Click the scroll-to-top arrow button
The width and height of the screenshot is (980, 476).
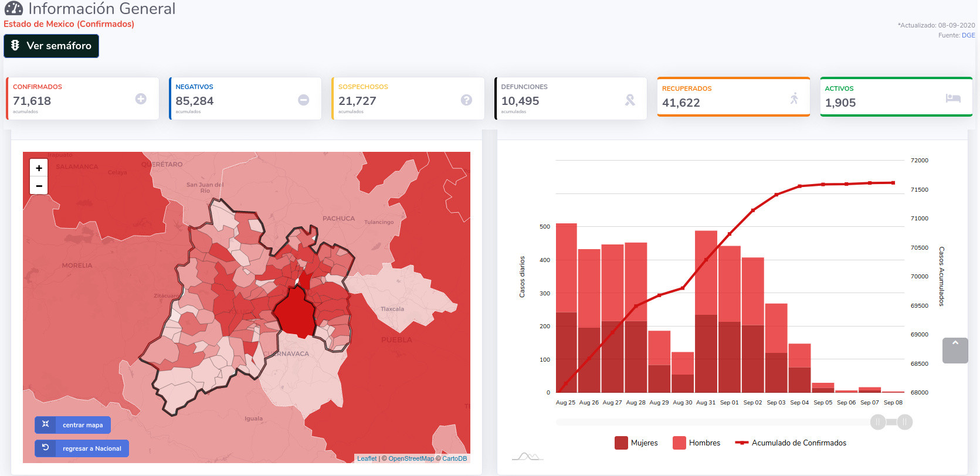point(955,351)
